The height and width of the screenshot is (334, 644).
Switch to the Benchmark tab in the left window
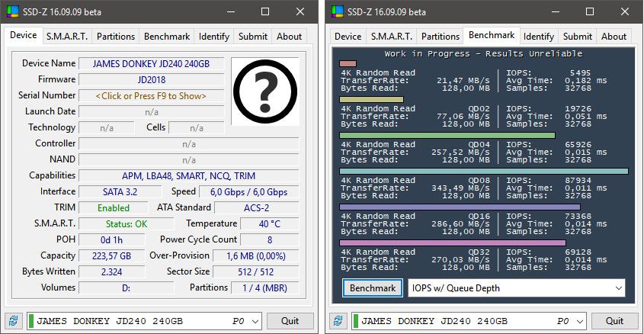tap(167, 37)
